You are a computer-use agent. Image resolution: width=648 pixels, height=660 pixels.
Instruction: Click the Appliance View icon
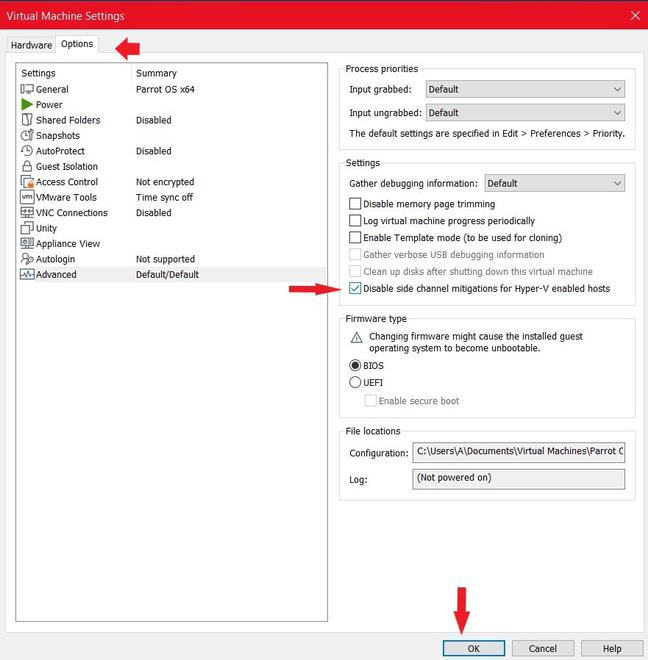point(27,243)
